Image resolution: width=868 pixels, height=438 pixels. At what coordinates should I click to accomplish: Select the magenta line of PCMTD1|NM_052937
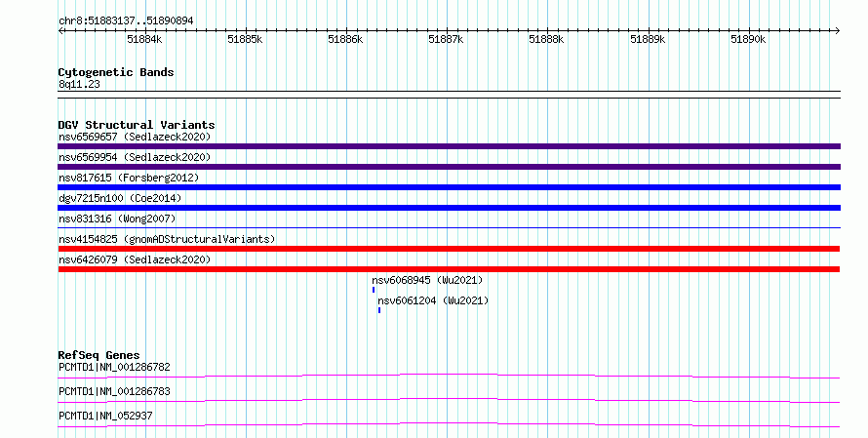click(x=449, y=424)
